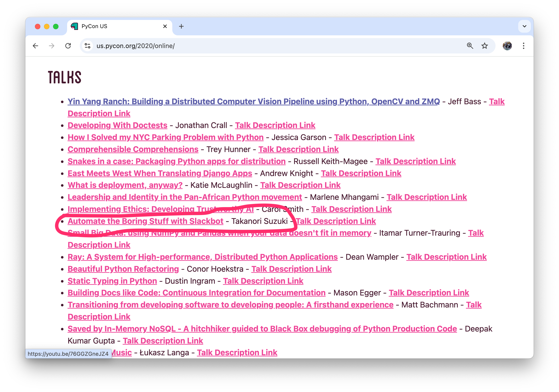Open the Chrome three-dot menu
The image size is (559, 392).
523,46
